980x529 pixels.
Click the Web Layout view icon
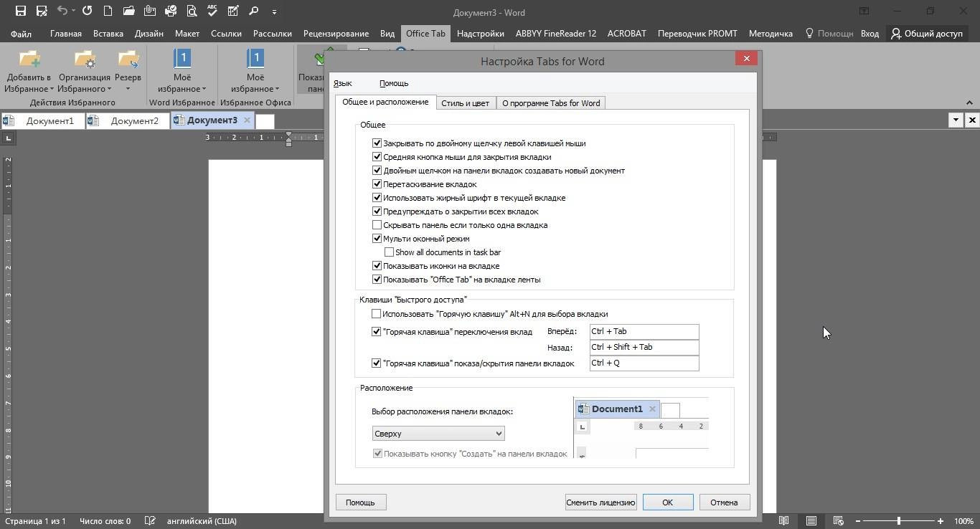[x=838, y=521]
